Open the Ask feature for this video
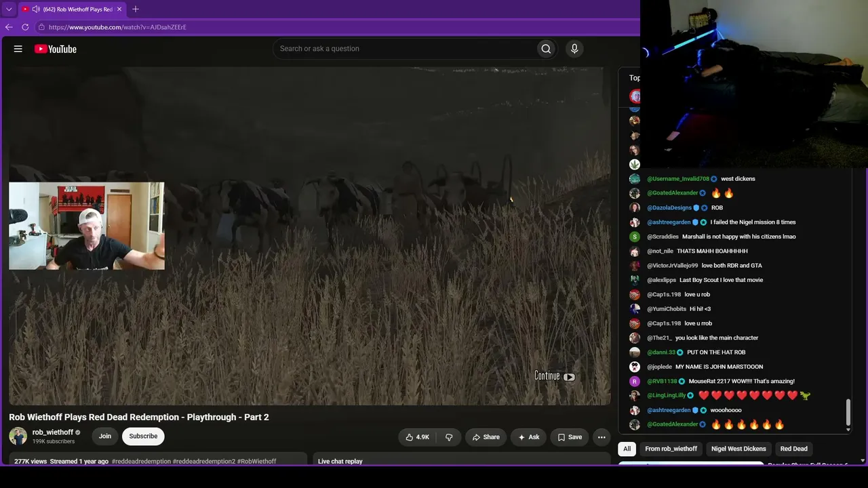Screen dimensions: 868x488 coord(528,437)
